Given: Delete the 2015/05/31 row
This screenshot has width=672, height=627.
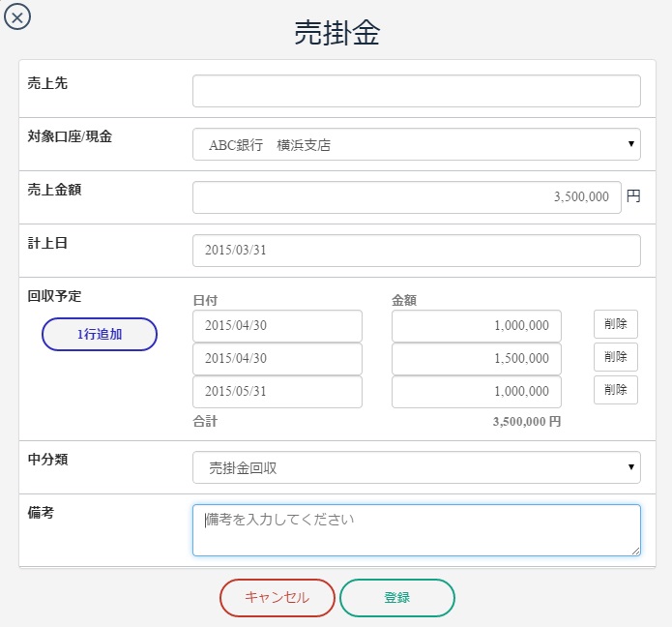Looking at the screenshot, I should pos(615,390).
